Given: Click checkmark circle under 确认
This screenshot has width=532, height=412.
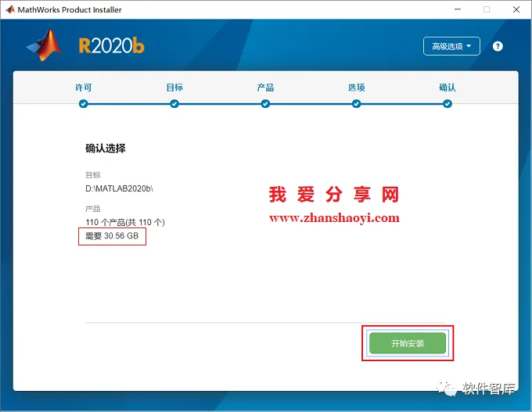Looking at the screenshot, I should coord(448,104).
